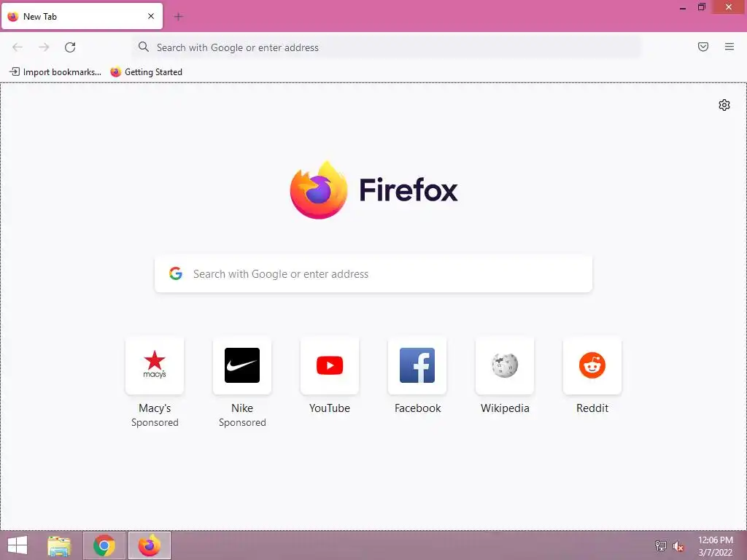Reload the current page
The height and width of the screenshot is (560, 747).
point(70,47)
